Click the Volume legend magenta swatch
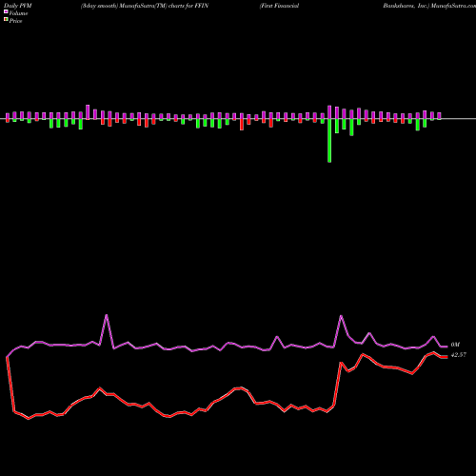Image resolution: width=476 pixels, height=476 pixels. tap(6, 11)
